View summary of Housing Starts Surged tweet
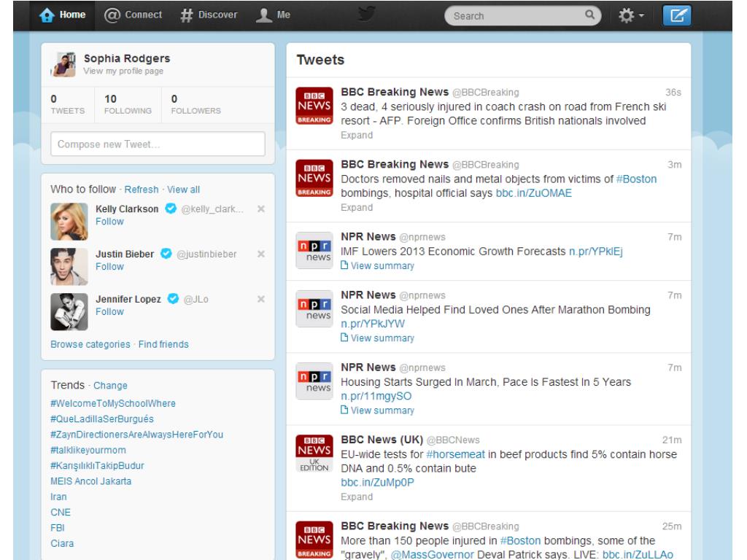Viewport: 747px width, 560px height. point(378,411)
